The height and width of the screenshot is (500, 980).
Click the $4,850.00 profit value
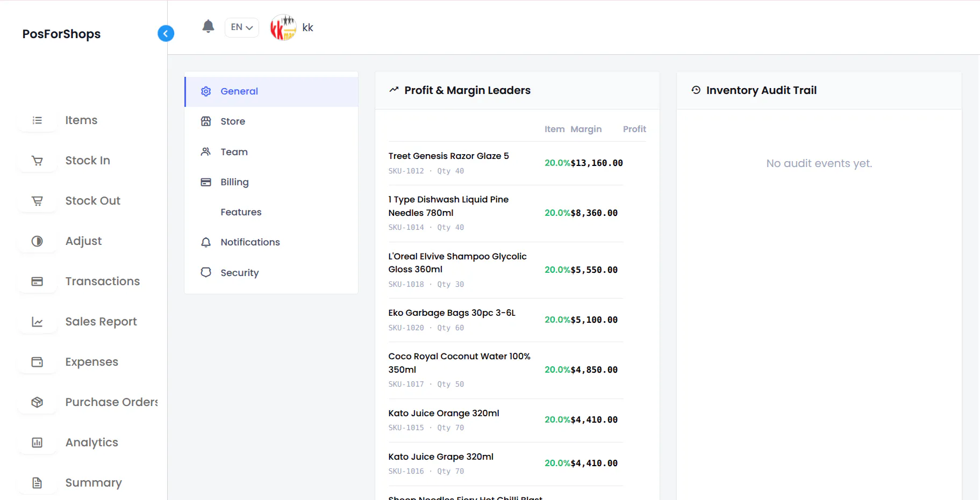tap(594, 369)
